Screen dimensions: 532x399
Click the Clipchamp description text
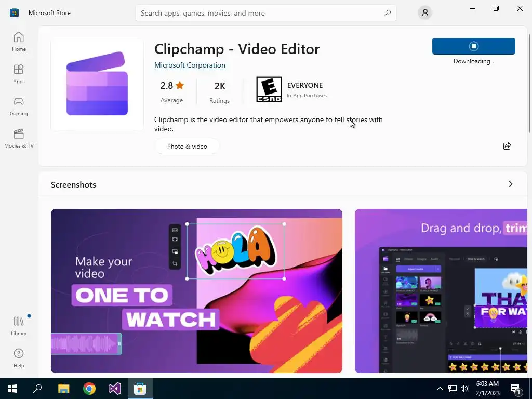coord(269,124)
